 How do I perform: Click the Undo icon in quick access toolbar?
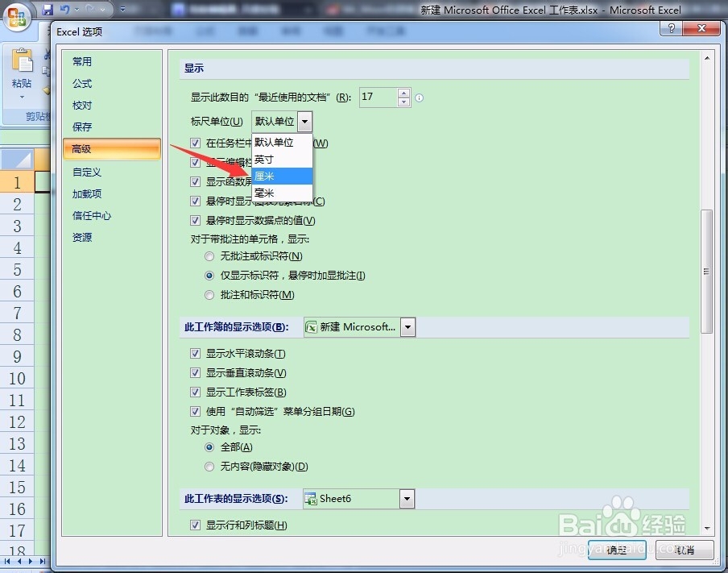64,10
